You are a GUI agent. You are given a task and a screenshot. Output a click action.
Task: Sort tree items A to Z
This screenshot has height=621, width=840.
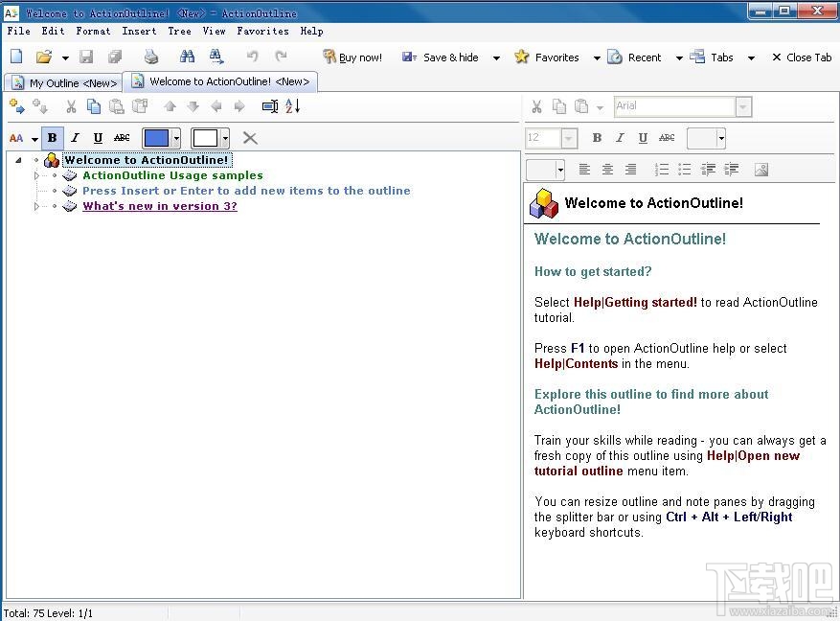(292, 106)
